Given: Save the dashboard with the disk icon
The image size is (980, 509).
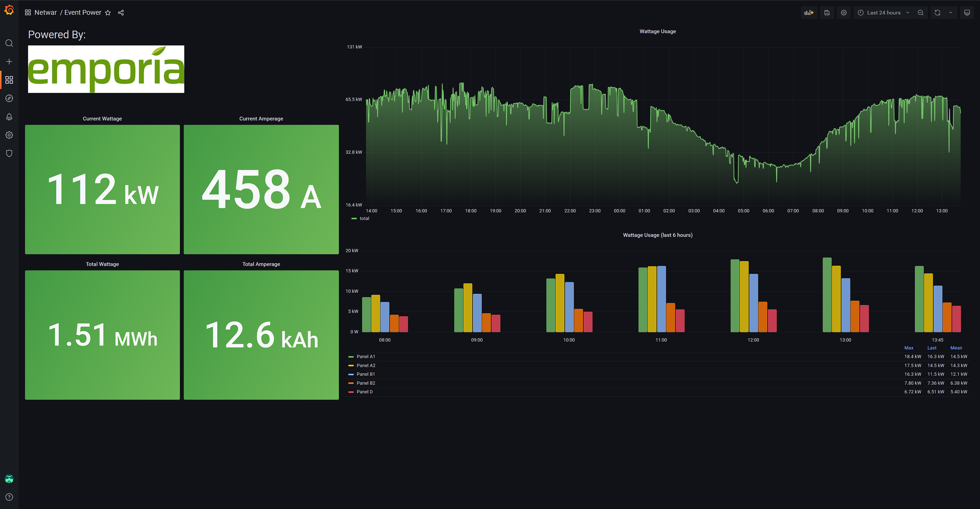Looking at the screenshot, I should click(x=827, y=13).
